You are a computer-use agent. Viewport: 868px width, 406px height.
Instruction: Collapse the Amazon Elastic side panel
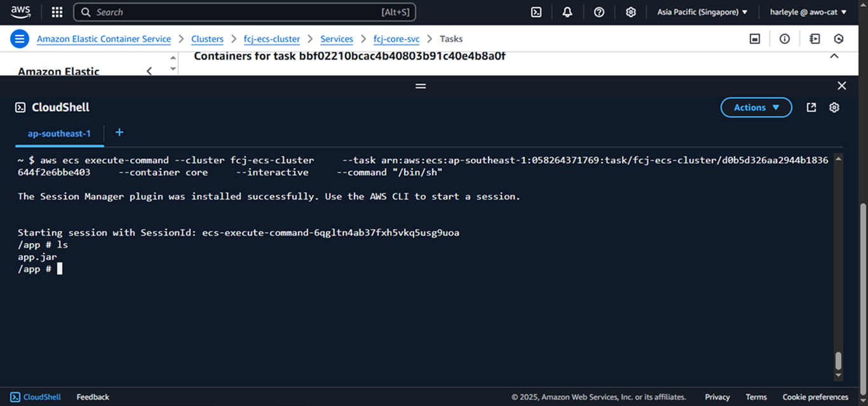[149, 71]
